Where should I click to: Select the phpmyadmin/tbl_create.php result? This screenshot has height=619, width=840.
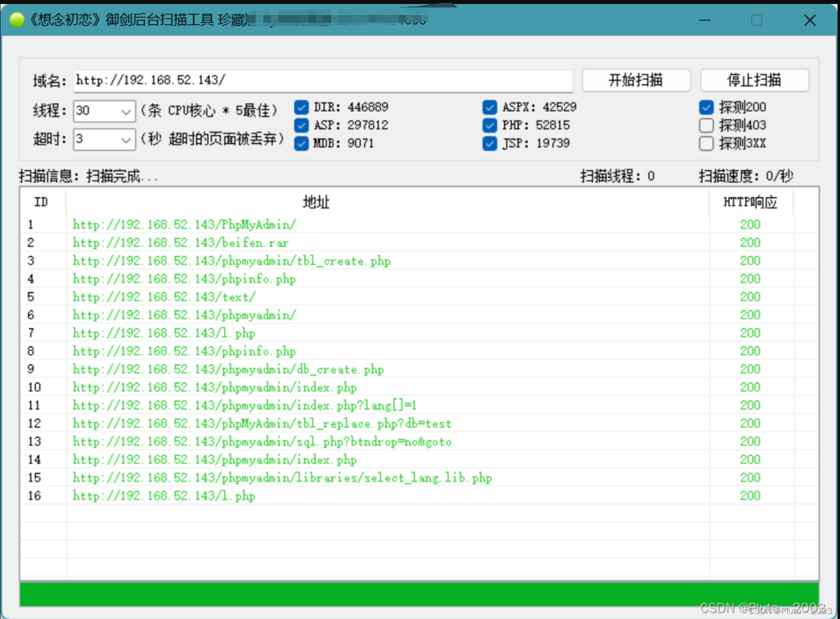pos(231,261)
